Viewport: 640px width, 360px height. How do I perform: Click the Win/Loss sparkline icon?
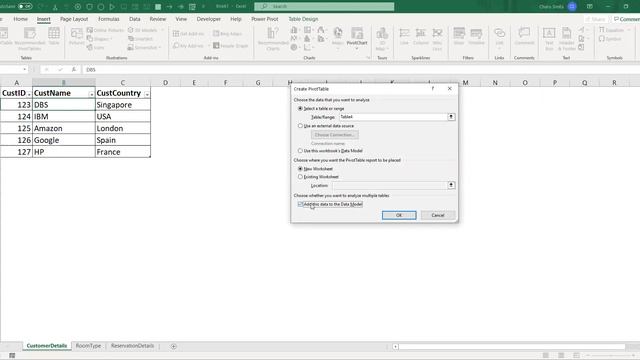click(437, 39)
